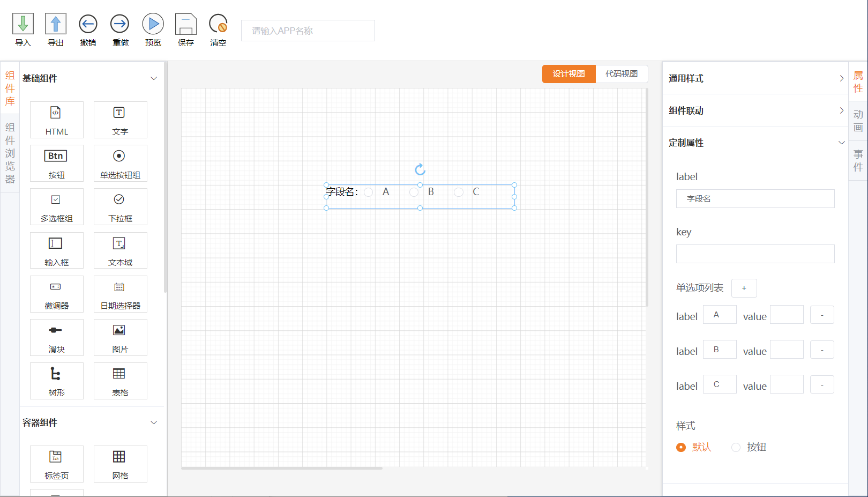868x497 pixels.
Task: Select the 按钮 Btn component
Action: point(57,163)
